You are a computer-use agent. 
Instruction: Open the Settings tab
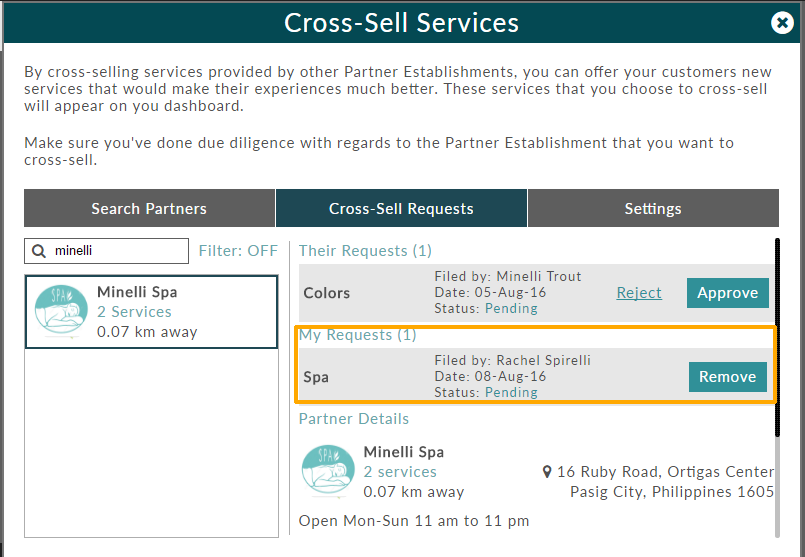(653, 208)
